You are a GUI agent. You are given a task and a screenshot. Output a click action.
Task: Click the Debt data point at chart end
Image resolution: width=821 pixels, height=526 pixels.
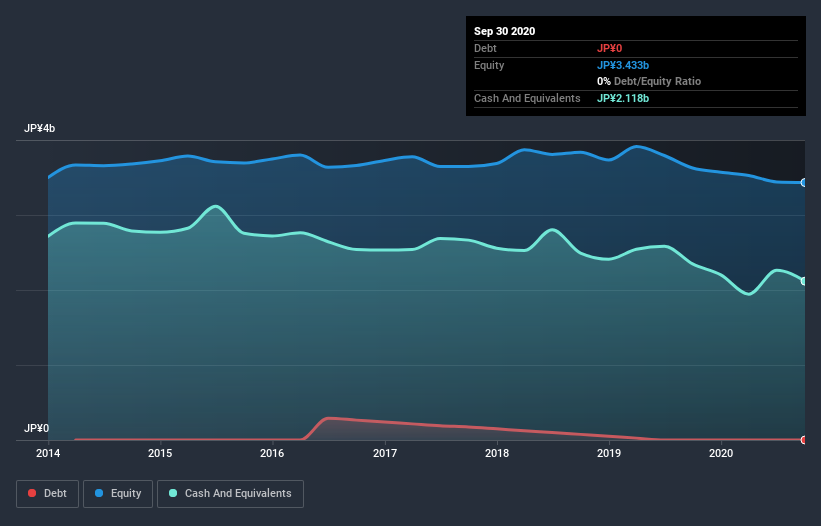(x=804, y=440)
